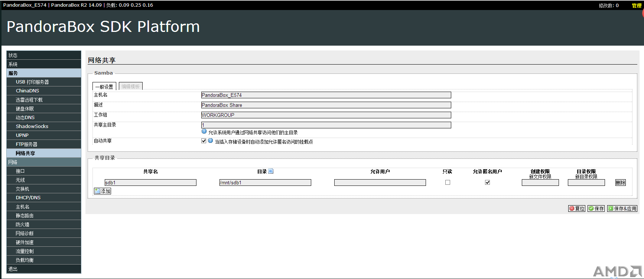The image size is (644, 279).
Task: Open 网络诊断 page
Action: pos(44,233)
